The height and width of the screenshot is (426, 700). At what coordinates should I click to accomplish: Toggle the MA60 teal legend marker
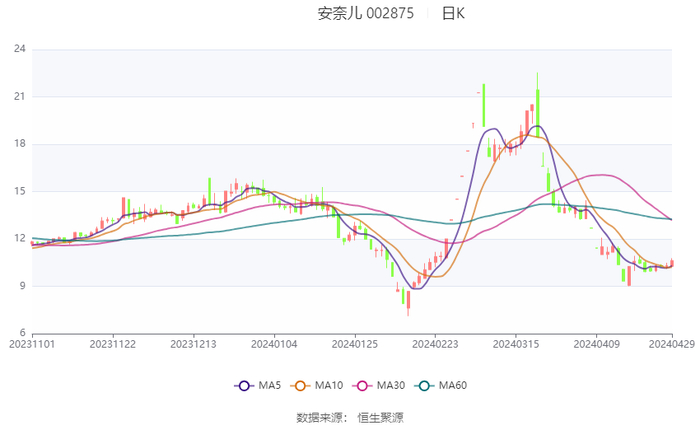click(425, 386)
